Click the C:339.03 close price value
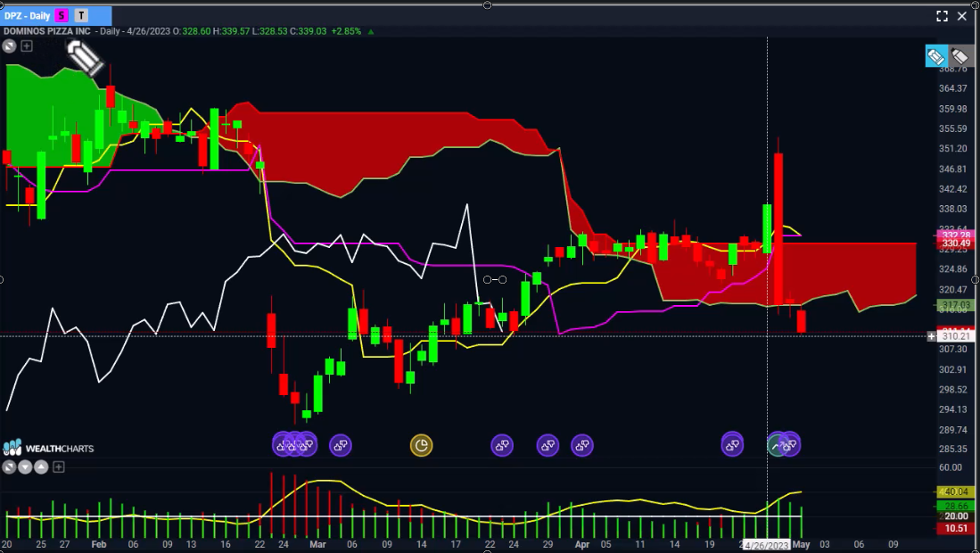 click(x=309, y=31)
